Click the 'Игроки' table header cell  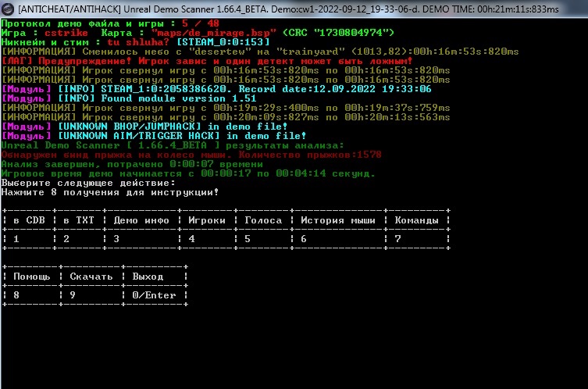[207, 220]
